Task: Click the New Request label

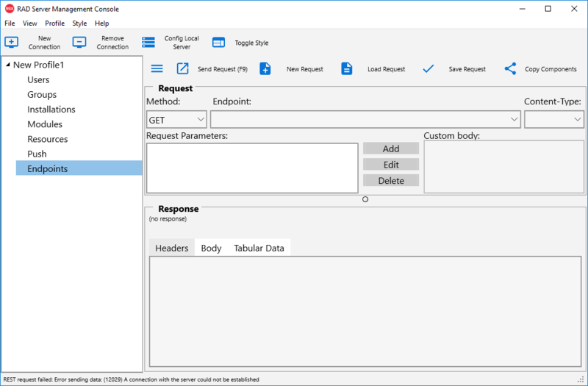Action: [305, 69]
